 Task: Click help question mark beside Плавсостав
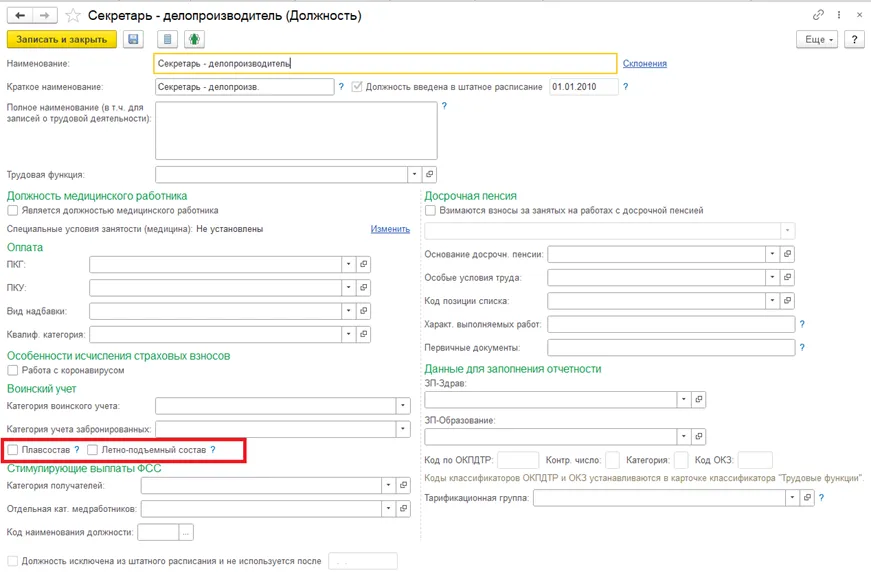77,450
